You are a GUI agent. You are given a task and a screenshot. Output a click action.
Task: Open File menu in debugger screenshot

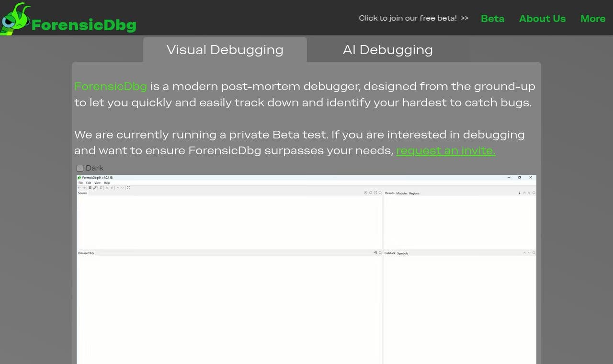coord(80,183)
